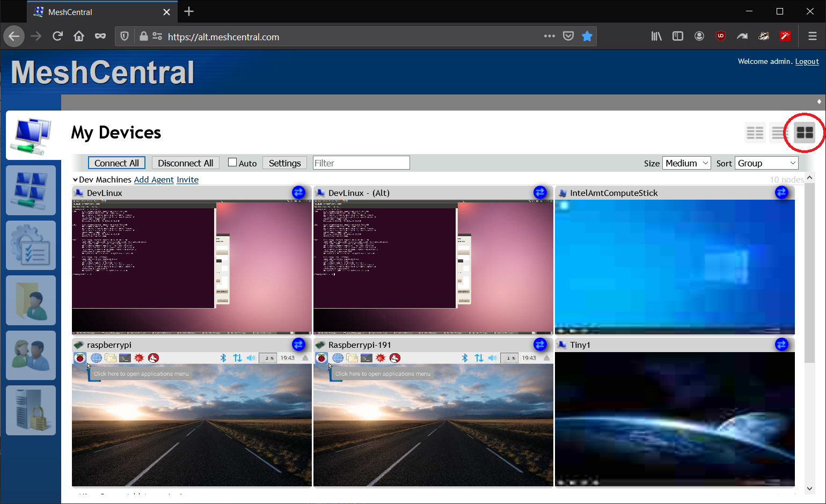Open the Size dropdown
Viewport: 826px width, 504px height.
(x=686, y=163)
